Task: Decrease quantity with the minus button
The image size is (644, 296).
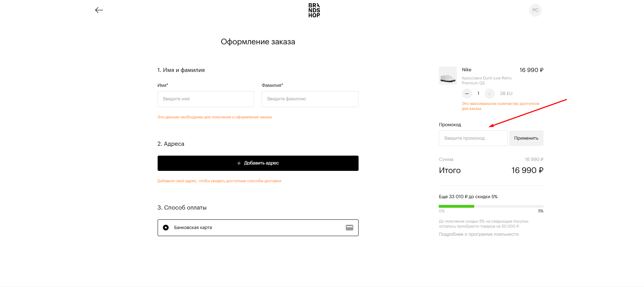Action: point(467,94)
